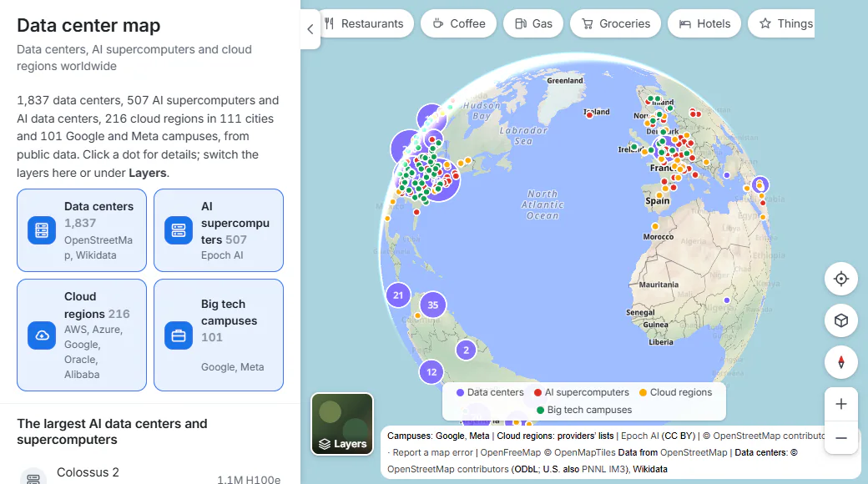
Task: Click the PNNL IM3 attribution text
Action: (603, 469)
